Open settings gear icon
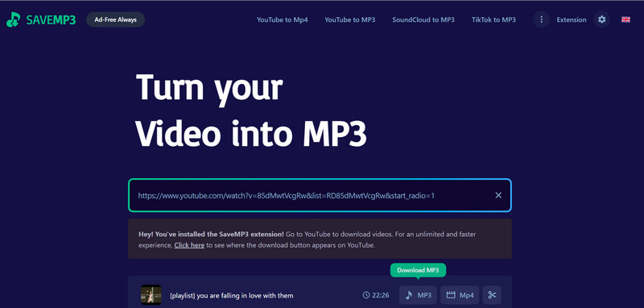 click(601, 19)
